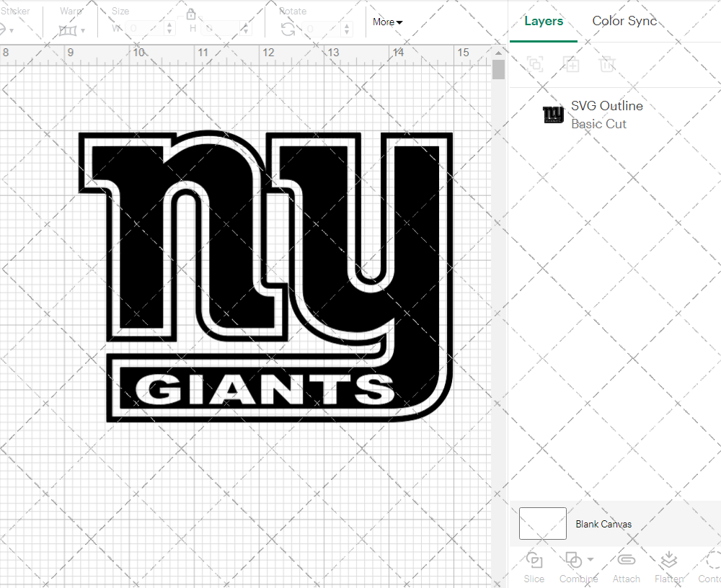
Task: Click the Group layers icon
Action: point(535,64)
